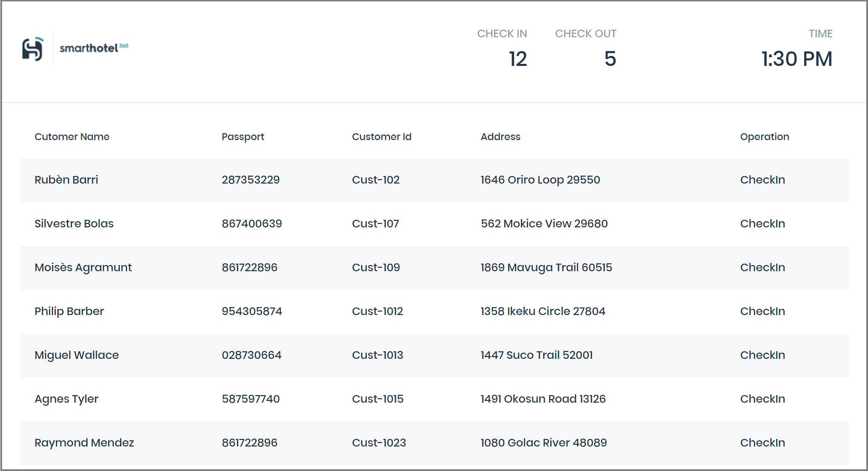Select address 1491 Okosun Road 13126

click(x=543, y=399)
